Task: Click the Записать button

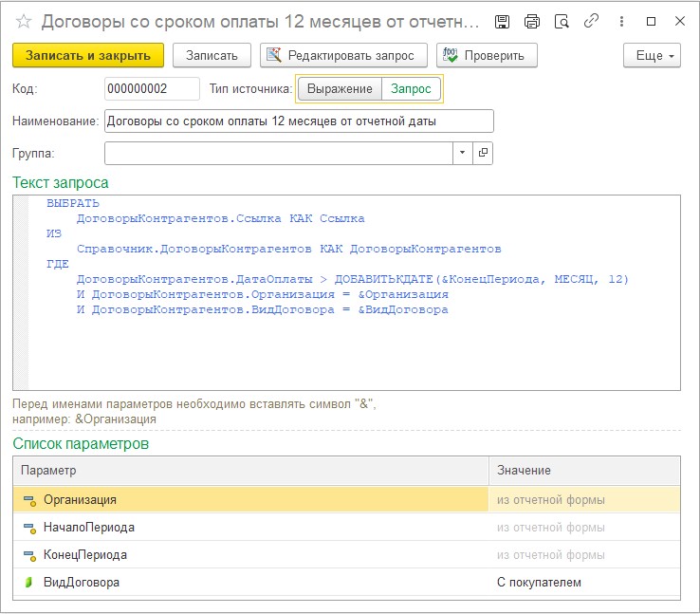Action: pyautogui.click(x=212, y=55)
